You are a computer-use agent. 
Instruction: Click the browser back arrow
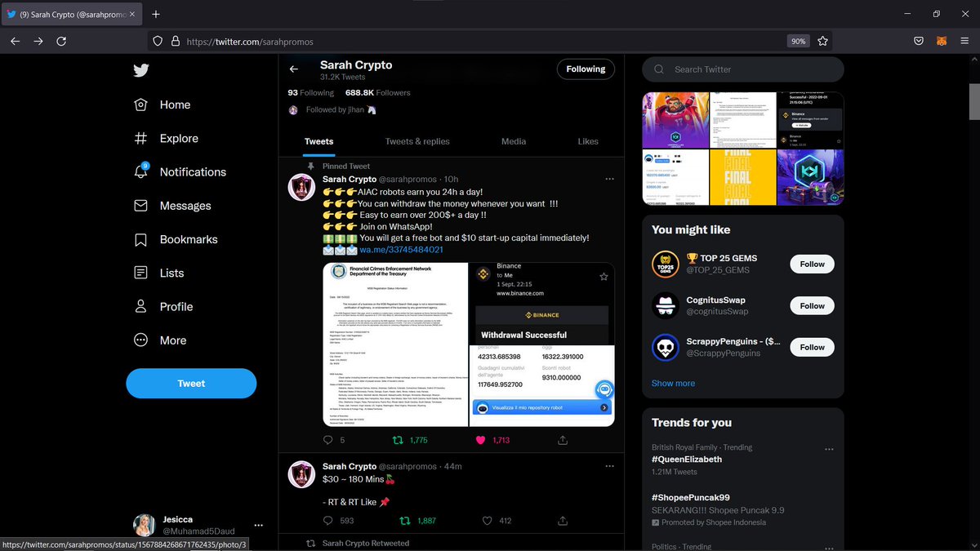16,41
